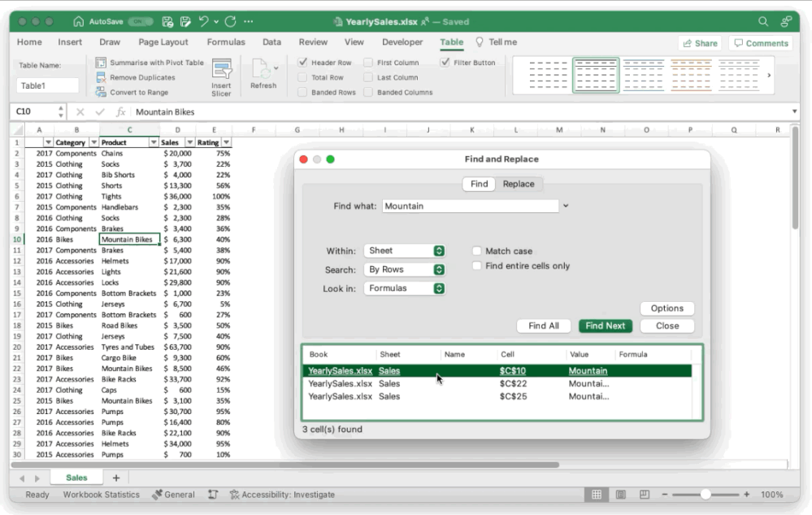Toggle the AutoSave switch
This screenshot has height=515, width=812.
point(140,21)
